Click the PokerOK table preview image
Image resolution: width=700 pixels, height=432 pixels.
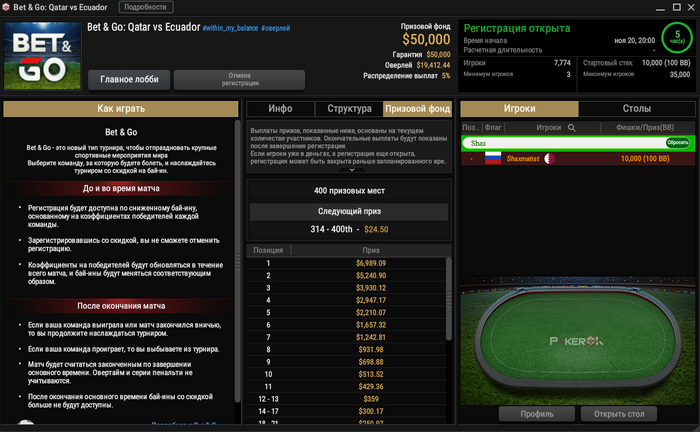[577, 341]
